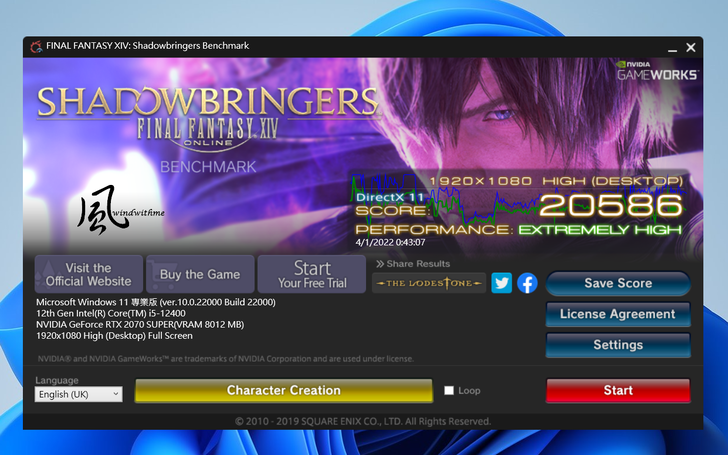728x455 pixels.
Task: Launch Character Creation
Action: point(284,390)
